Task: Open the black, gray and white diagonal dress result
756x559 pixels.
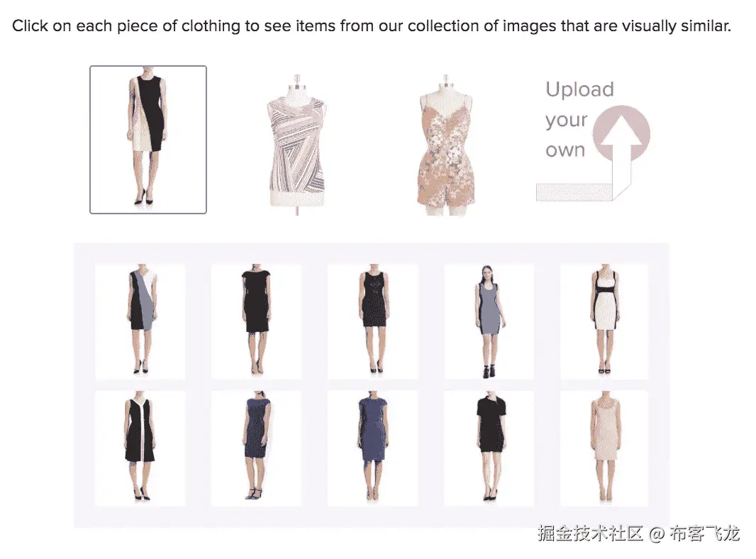Action: coord(140,321)
